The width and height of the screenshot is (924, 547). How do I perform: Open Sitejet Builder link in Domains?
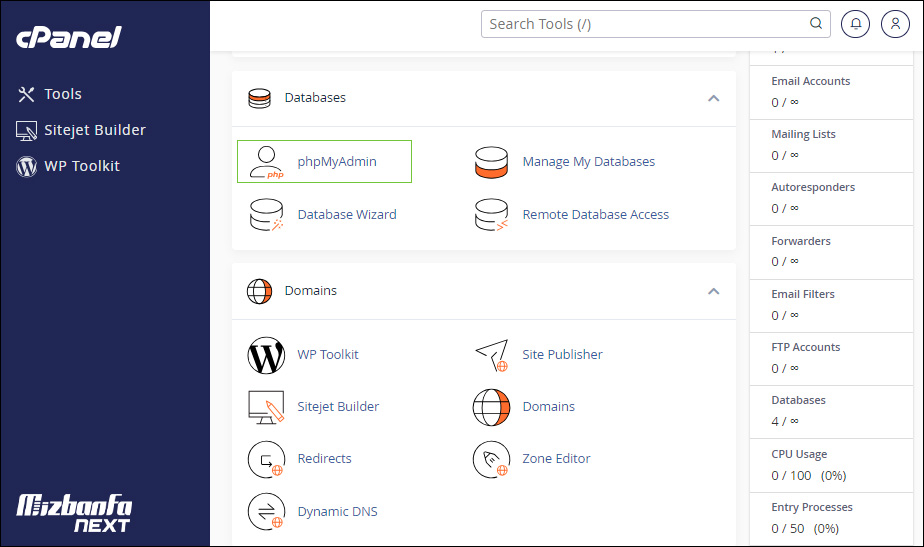tap(338, 407)
